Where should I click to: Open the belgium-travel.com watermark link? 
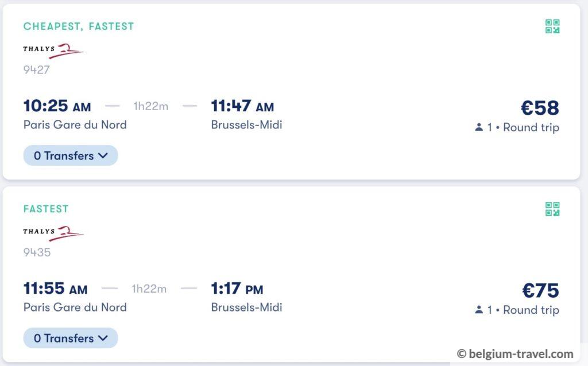tap(515, 353)
